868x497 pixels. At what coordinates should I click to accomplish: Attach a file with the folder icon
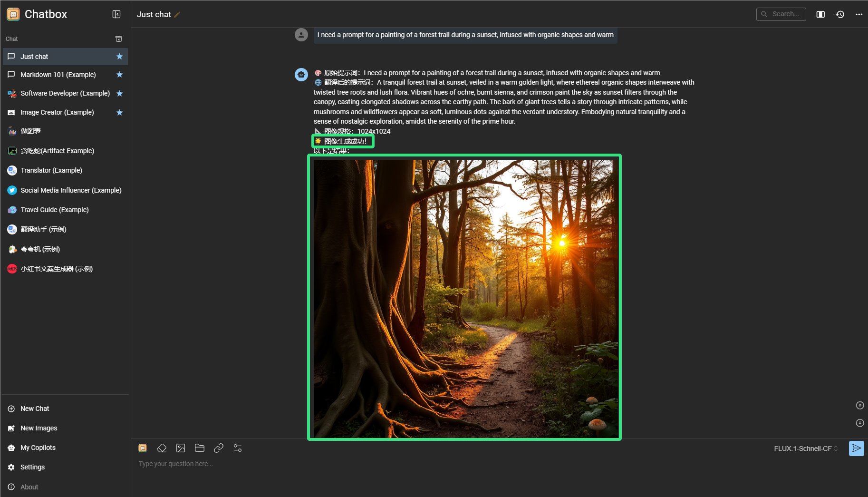[x=200, y=448]
